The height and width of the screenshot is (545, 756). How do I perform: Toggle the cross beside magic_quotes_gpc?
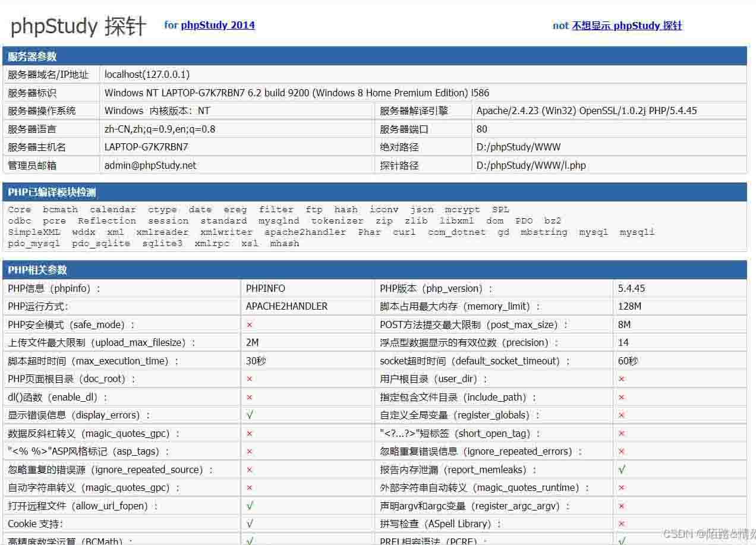(x=250, y=433)
